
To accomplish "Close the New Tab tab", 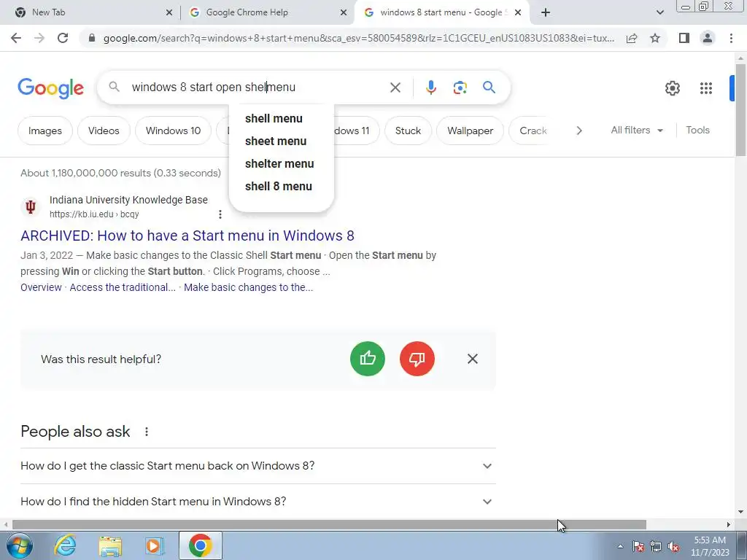I will tap(169, 12).
